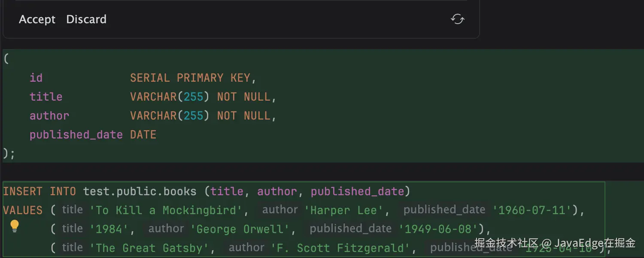The image size is (644, 258).
Task: Click the author column definition name
Action: pyautogui.click(x=49, y=116)
